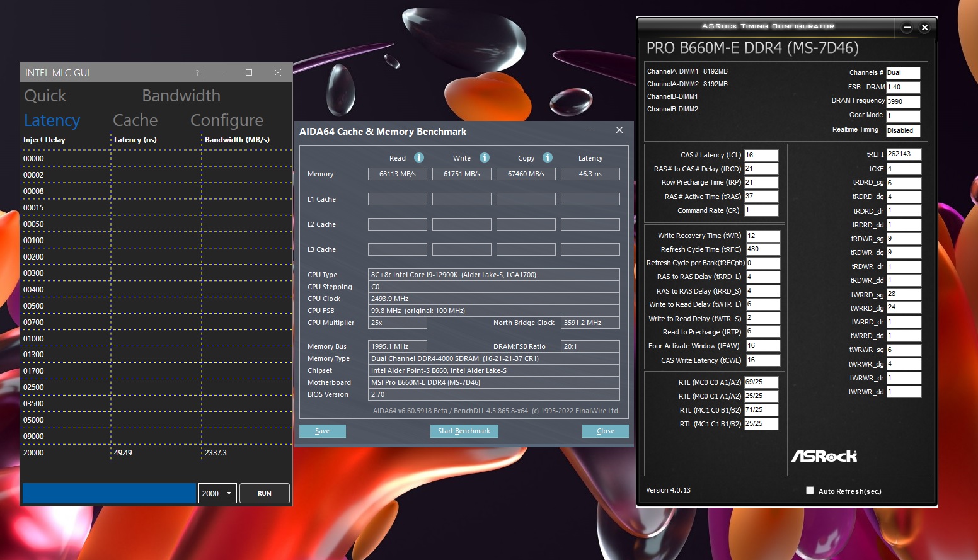This screenshot has width=978, height=560.
Task: Select the RTL (MC1 C0 B1/B2) field
Action: [x=761, y=410]
